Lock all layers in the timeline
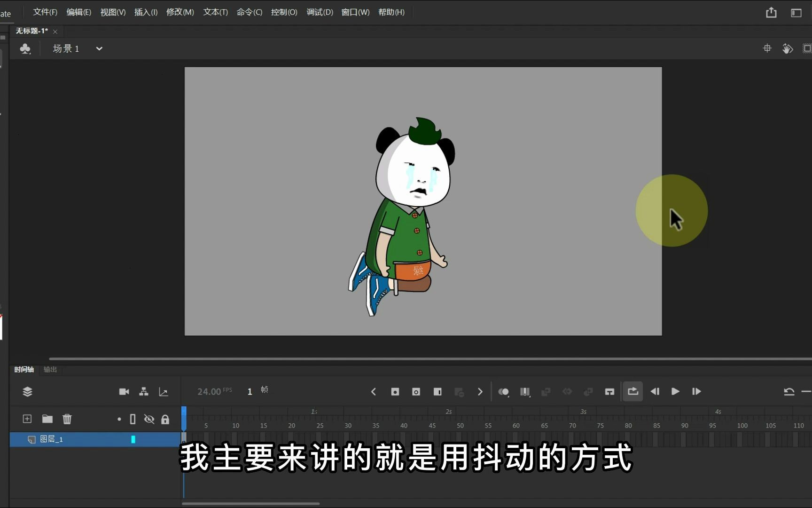812x508 pixels. coord(165,419)
